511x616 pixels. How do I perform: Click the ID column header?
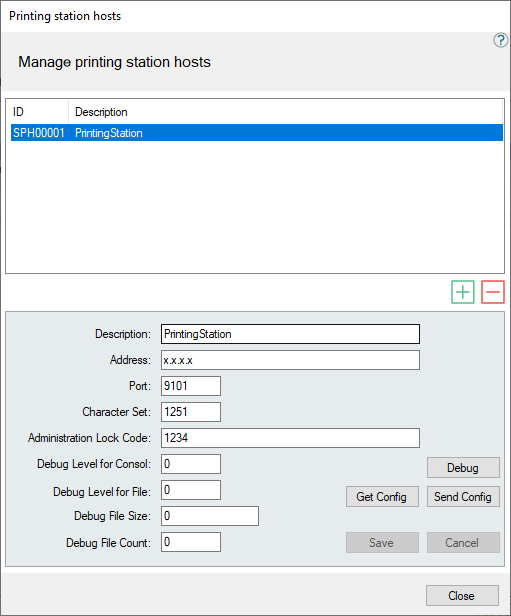point(39,112)
